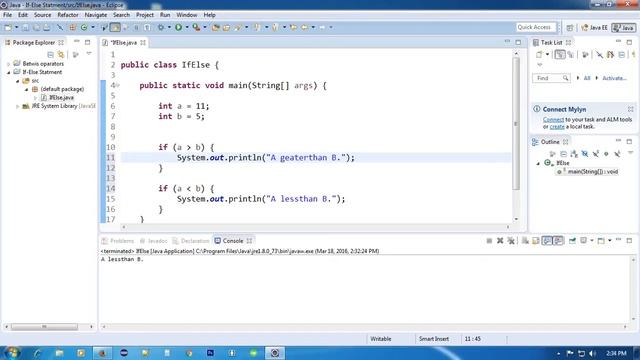Click the Quick Access search field
The width and height of the screenshot is (640, 360).
[x=536, y=27]
